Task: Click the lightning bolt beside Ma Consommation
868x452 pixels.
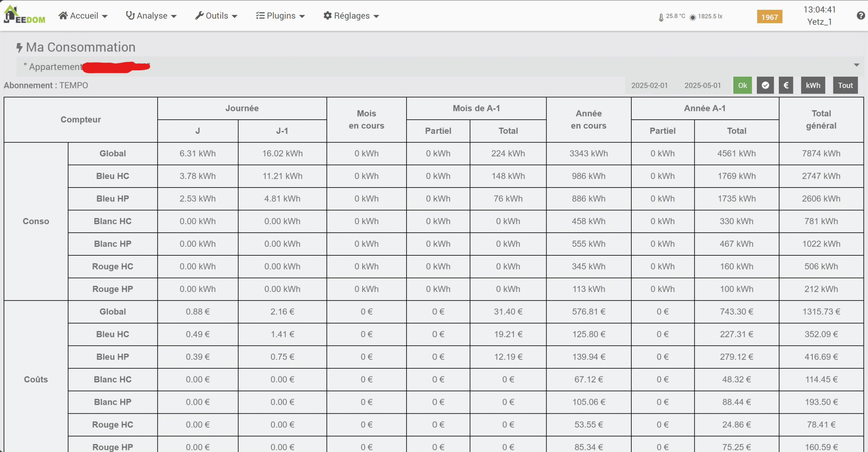Action: pyautogui.click(x=19, y=47)
